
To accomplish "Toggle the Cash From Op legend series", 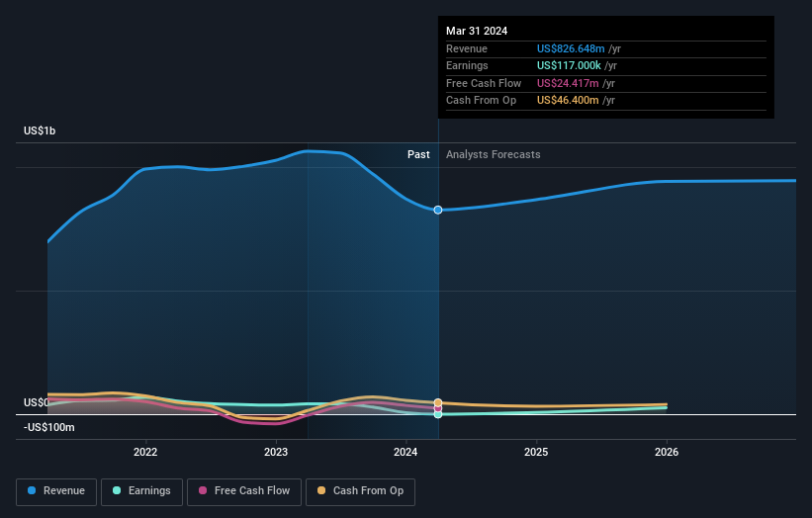I will 360,491.
